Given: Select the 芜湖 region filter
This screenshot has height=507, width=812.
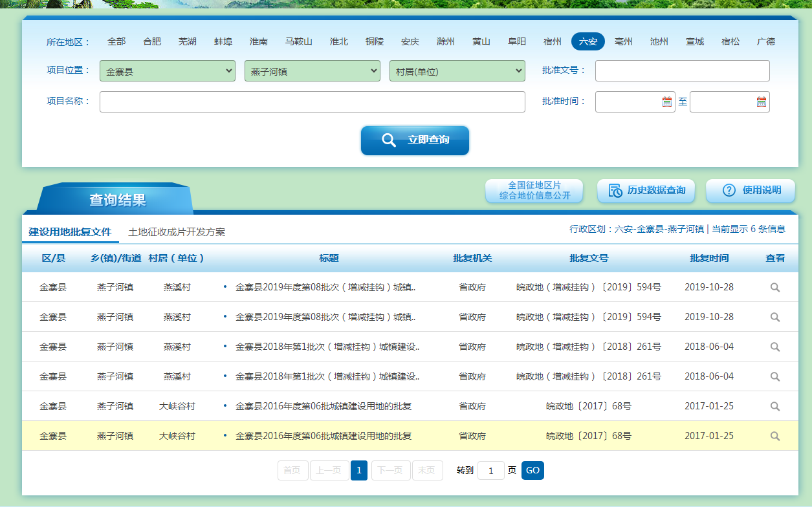Looking at the screenshot, I should (x=188, y=41).
